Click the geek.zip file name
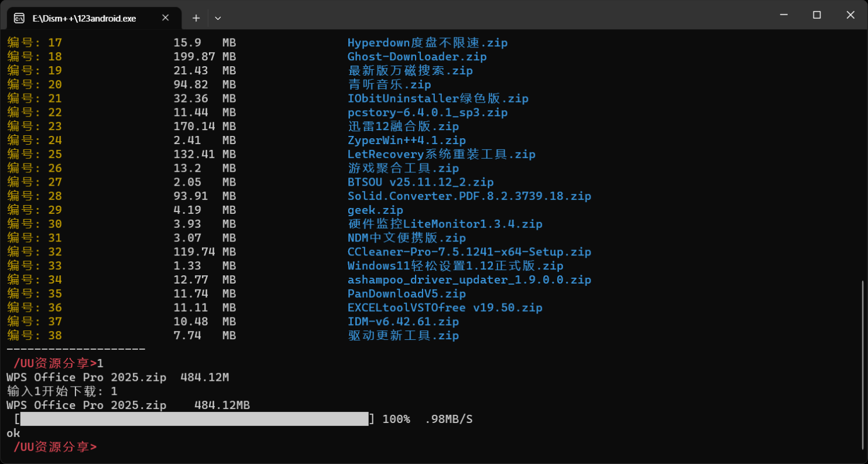 pos(375,210)
